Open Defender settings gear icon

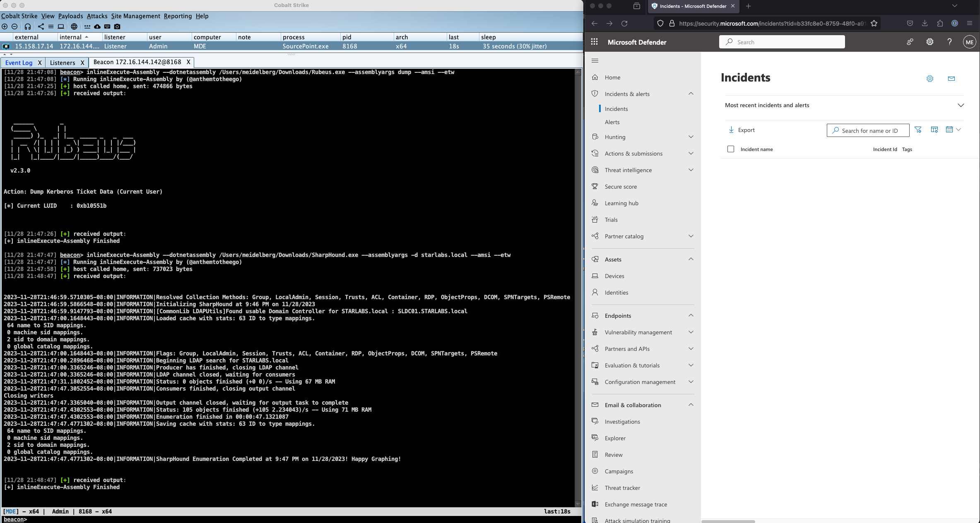coord(929,42)
